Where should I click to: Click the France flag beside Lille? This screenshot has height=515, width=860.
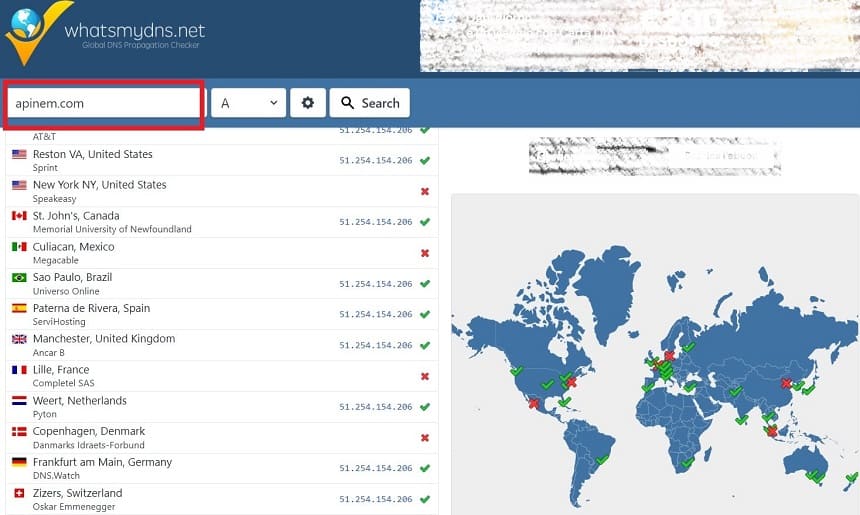19,370
